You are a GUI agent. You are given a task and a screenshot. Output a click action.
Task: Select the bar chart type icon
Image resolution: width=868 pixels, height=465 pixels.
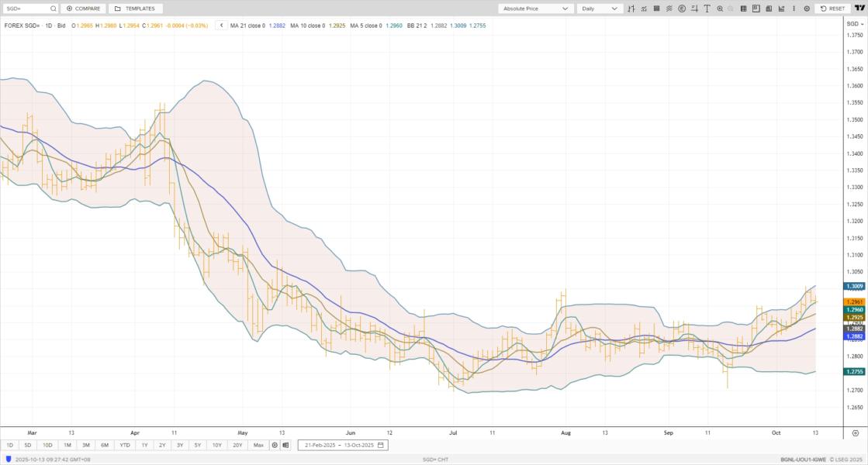(631, 9)
